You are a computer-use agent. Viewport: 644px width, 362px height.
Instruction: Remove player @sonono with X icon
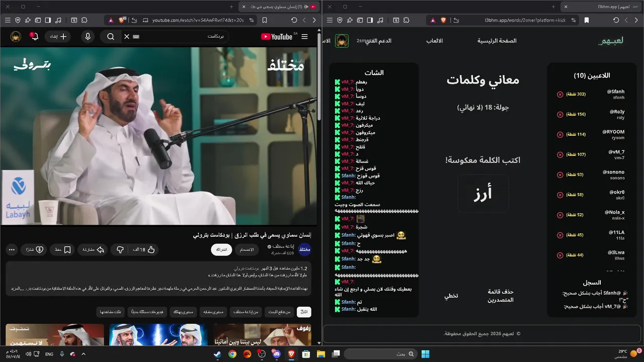560,175
